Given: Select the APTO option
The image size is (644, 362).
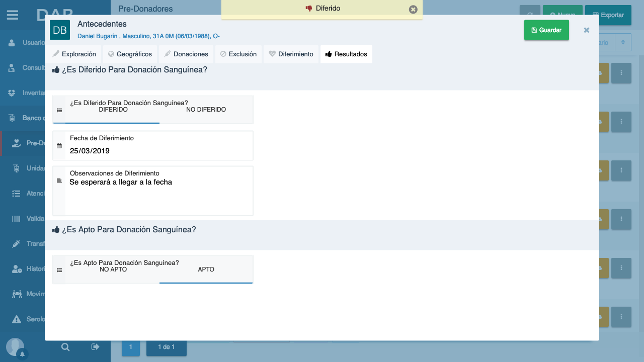Looking at the screenshot, I should coord(206,269).
